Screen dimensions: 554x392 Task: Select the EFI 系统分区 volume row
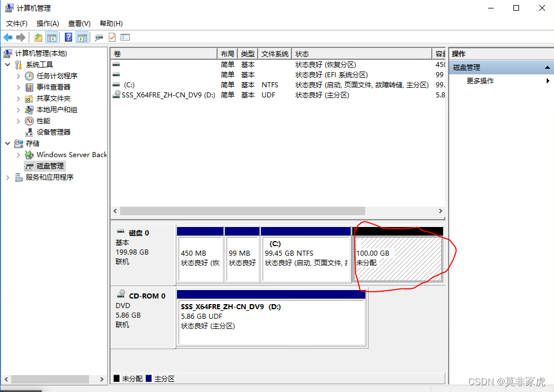coord(278,75)
